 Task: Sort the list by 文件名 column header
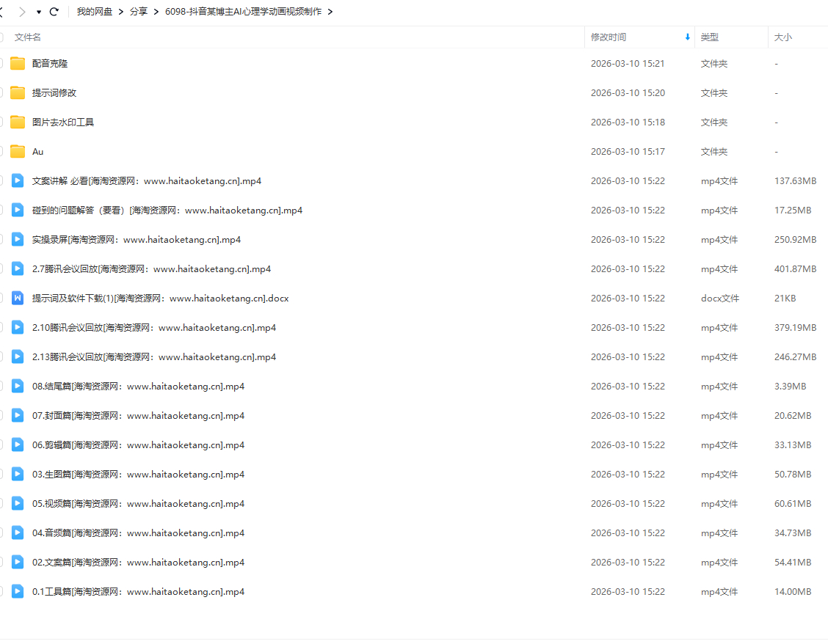(28, 37)
